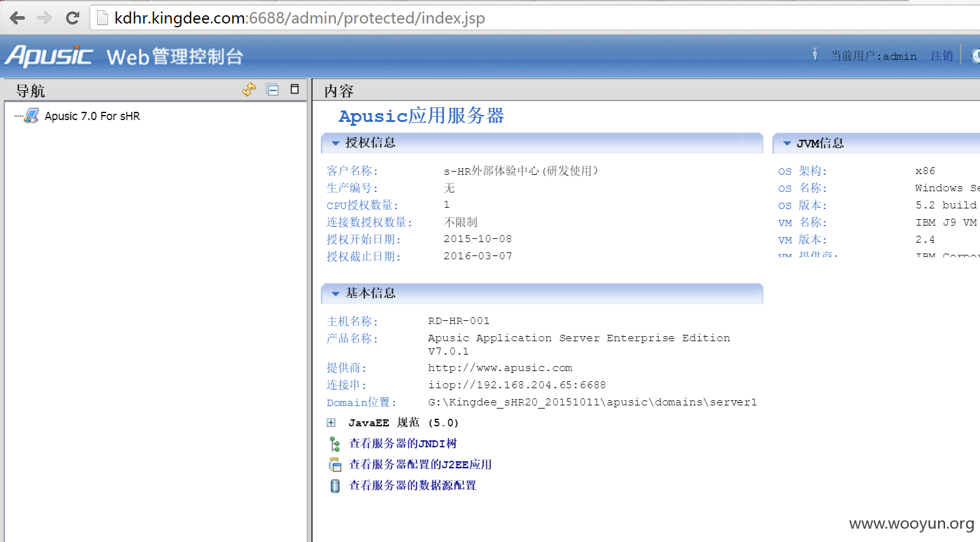The image size is (980, 542).
Task: Reload the page with the refresh icon
Action: 72,18
